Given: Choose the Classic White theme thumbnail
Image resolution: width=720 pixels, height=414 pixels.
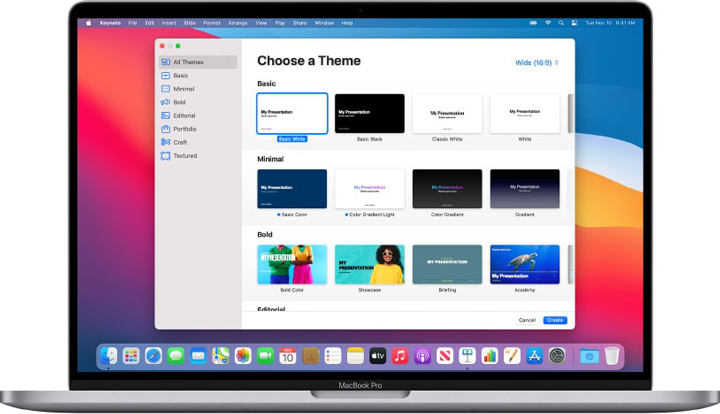Looking at the screenshot, I should (x=447, y=113).
